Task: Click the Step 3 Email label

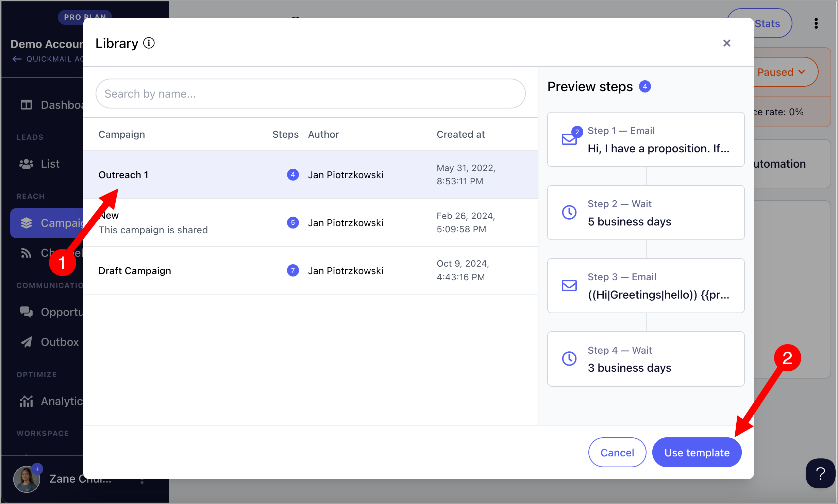Action: tap(622, 277)
